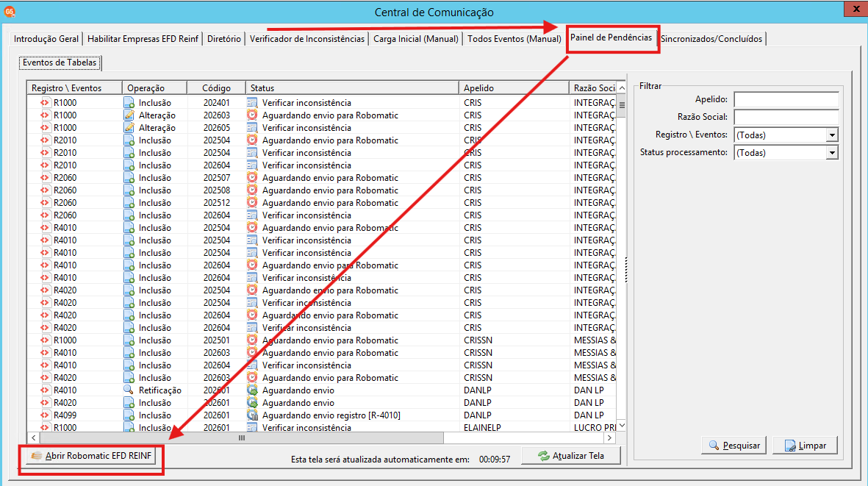Screen dimensions: 868x486
Task: Go to Carga Inicial (Manual) tab
Action: [416, 39]
